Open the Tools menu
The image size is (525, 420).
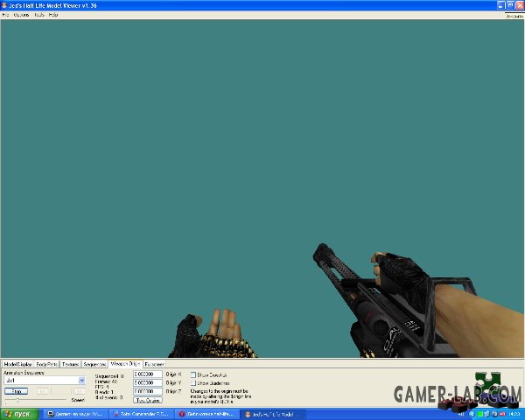pos(39,15)
